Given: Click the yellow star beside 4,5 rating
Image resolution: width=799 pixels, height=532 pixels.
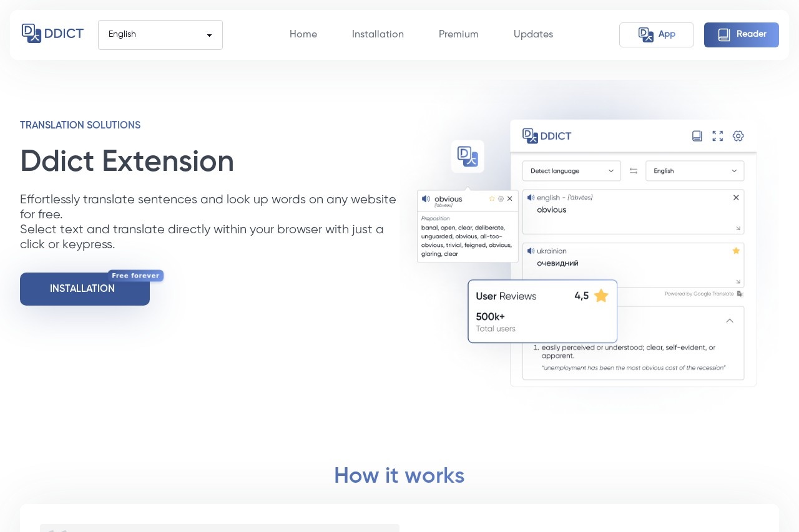Looking at the screenshot, I should click(x=601, y=296).
